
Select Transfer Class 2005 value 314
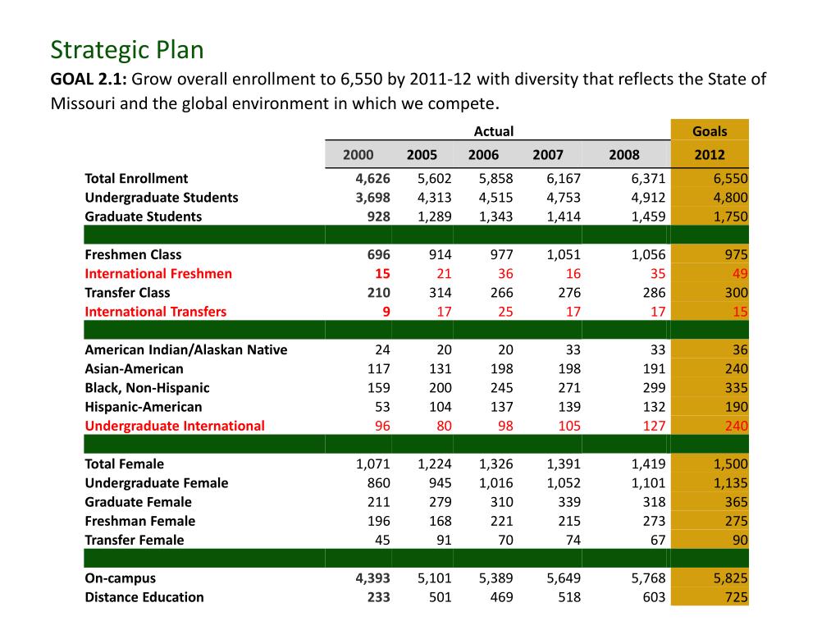coord(441,293)
